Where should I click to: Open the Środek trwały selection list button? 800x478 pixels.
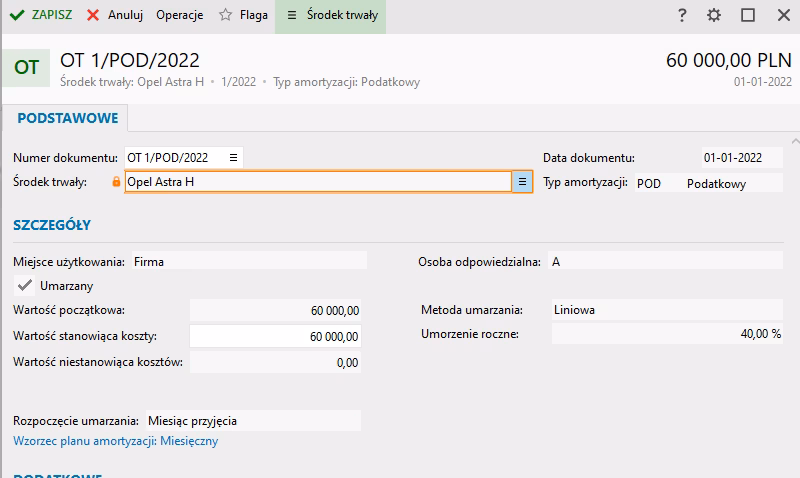(x=522, y=182)
